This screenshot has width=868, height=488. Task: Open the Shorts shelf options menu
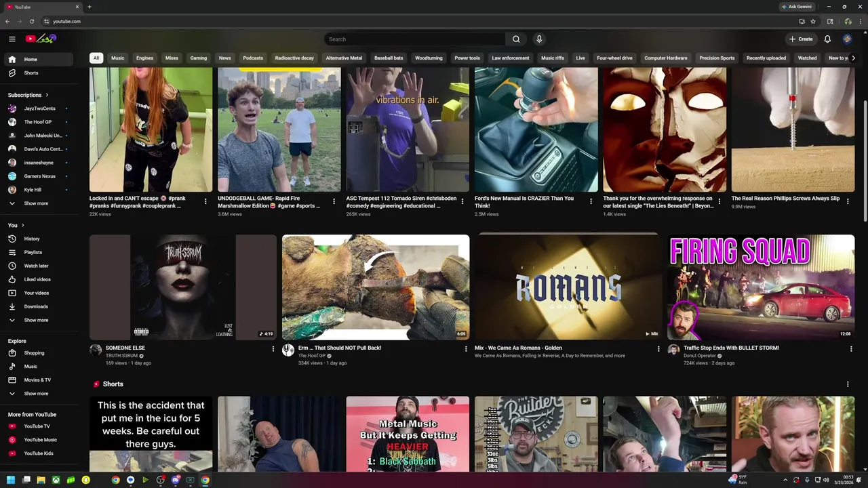click(848, 384)
